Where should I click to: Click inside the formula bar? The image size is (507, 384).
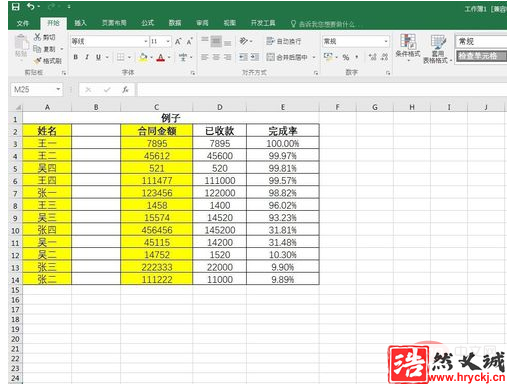pos(322,89)
